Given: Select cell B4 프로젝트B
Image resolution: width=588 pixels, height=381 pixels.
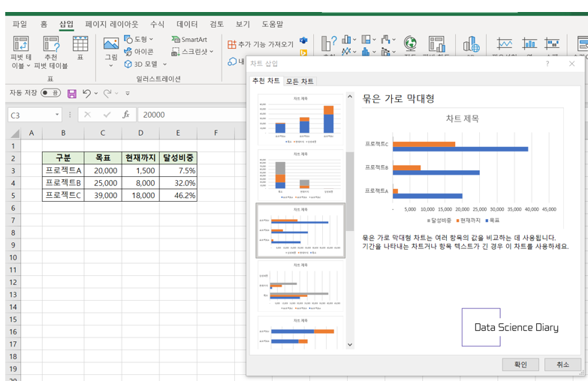Looking at the screenshot, I should coord(63,183).
